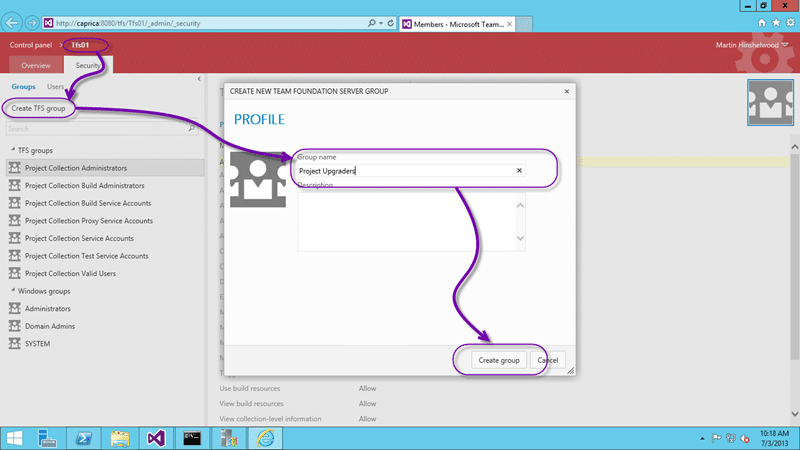The image size is (800, 450).
Task: Click the group profile picture in dialog
Action: (258, 179)
